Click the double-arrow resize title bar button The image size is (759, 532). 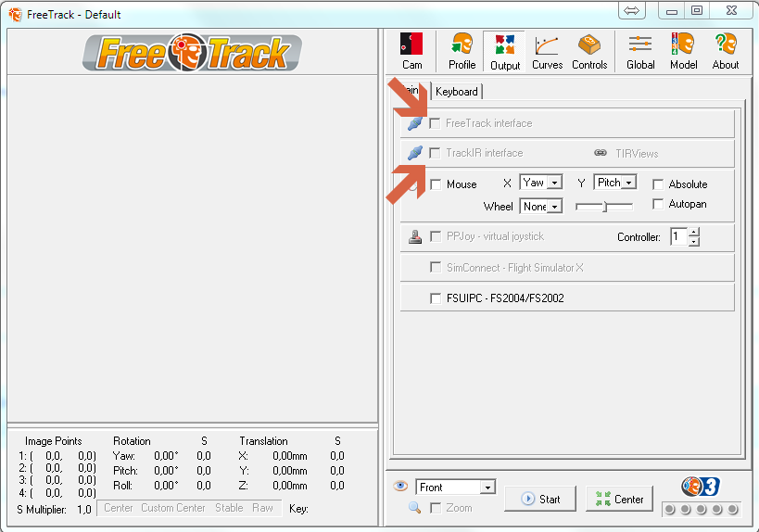pos(632,10)
